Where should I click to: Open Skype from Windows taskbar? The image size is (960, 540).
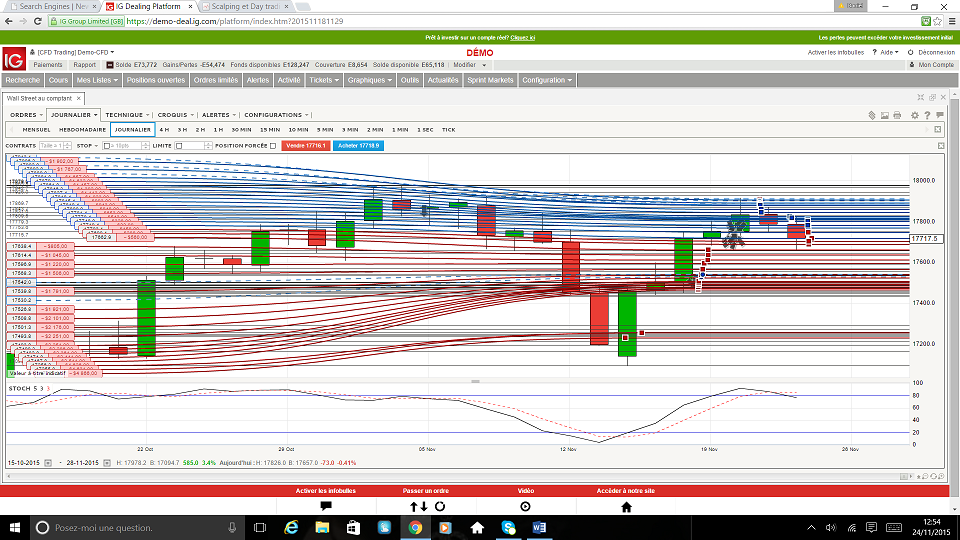pyautogui.click(x=508, y=527)
